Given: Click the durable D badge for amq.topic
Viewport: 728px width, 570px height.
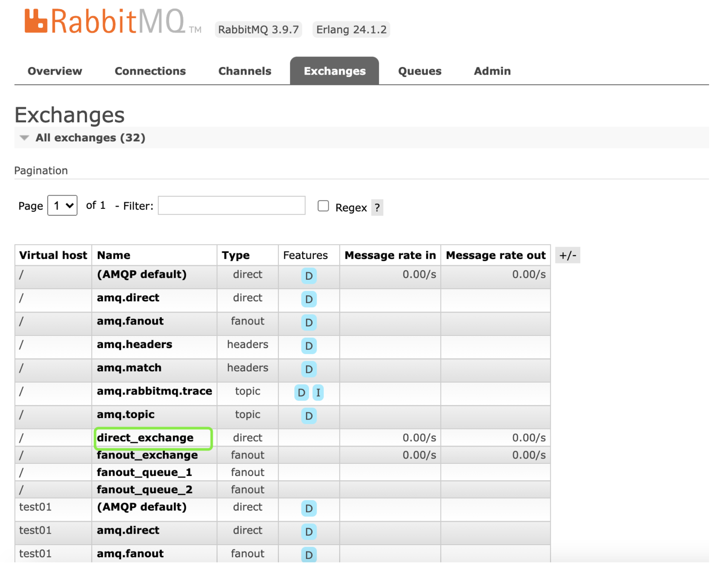Looking at the screenshot, I should point(309,416).
